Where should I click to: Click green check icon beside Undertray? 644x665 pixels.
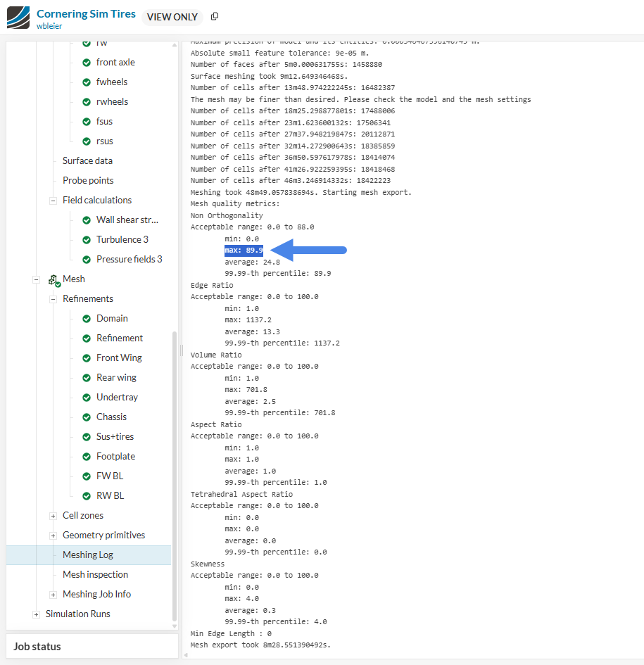coord(87,398)
